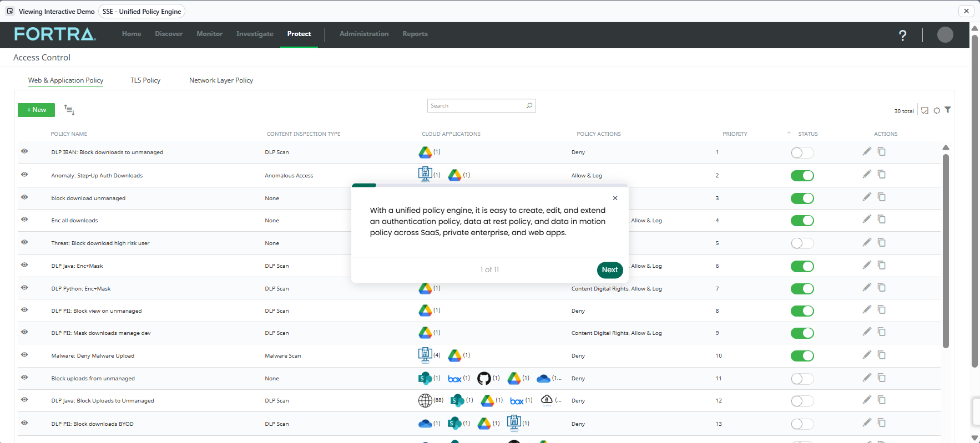The height and width of the screenshot is (443, 980).
Task: Enable Threat: Block download high risk user toggle
Action: click(802, 243)
